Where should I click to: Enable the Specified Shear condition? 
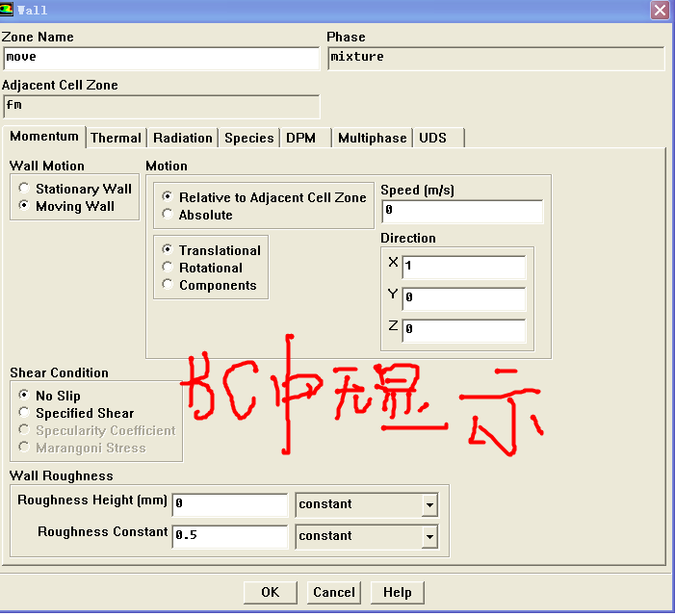[x=25, y=413]
